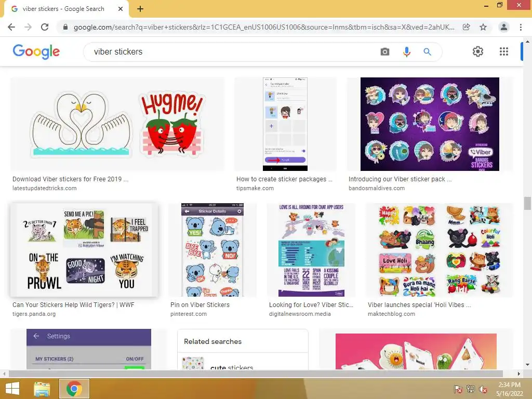Visit maktechblog.com source link
532x399 pixels.
point(391,314)
